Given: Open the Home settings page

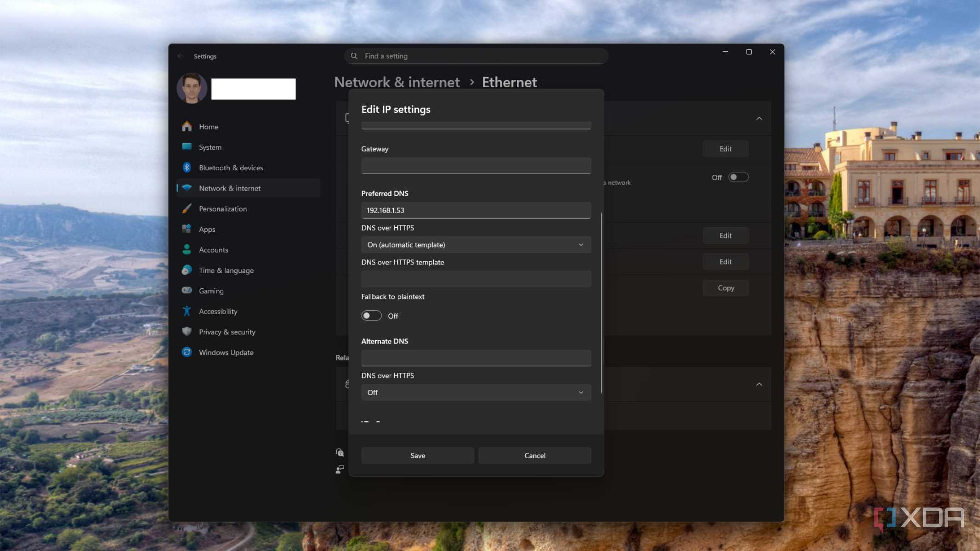Looking at the screenshot, I should pyautogui.click(x=248, y=127).
